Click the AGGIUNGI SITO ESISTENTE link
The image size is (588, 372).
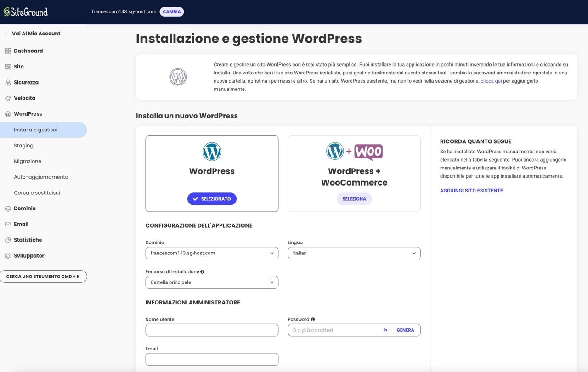point(471,191)
